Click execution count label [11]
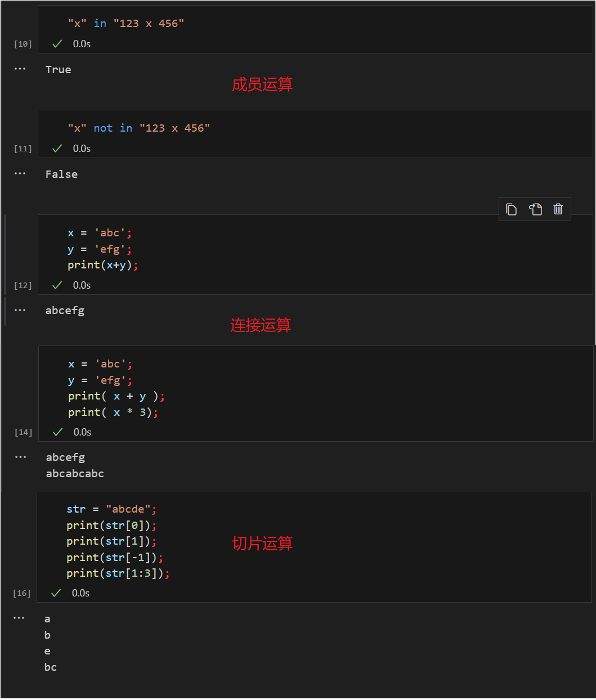The image size is (596, 700). click(23, 149)
